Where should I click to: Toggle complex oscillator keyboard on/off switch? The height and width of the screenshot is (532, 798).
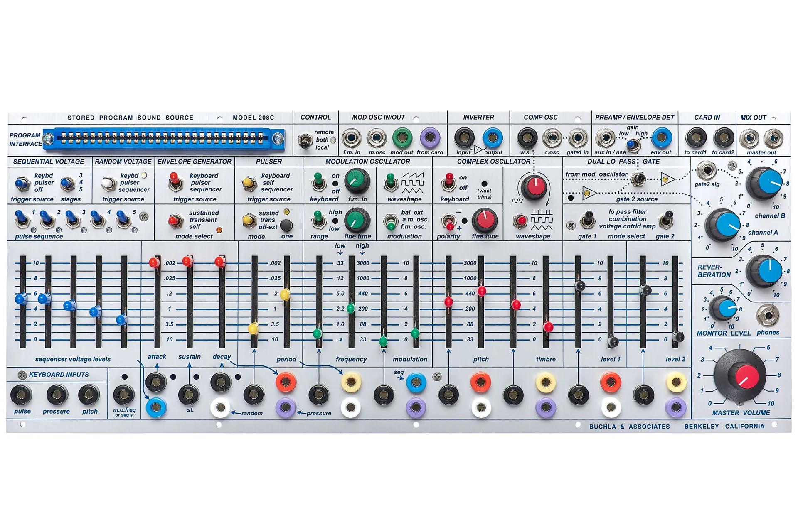tap(448, 182)
